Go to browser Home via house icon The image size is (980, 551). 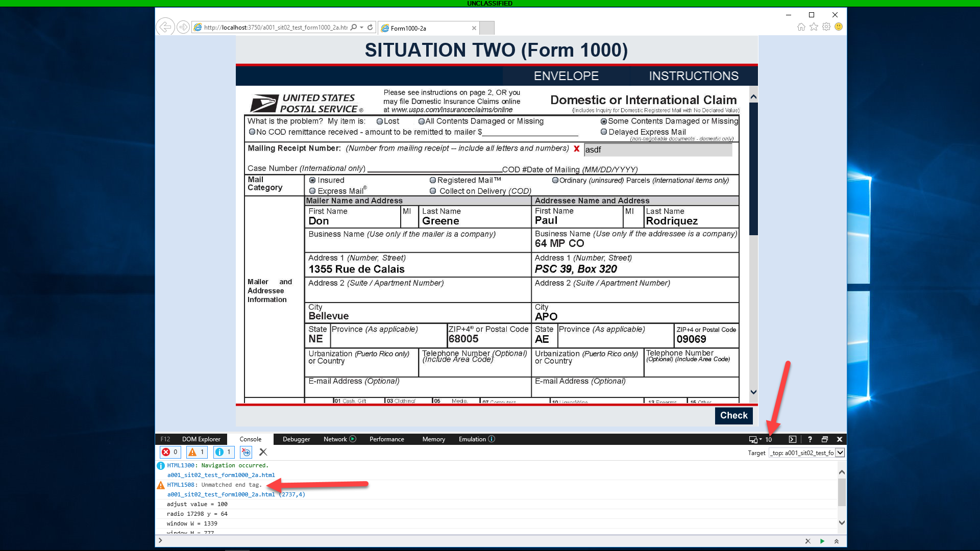pyautogui.click(x=801, y=27)
